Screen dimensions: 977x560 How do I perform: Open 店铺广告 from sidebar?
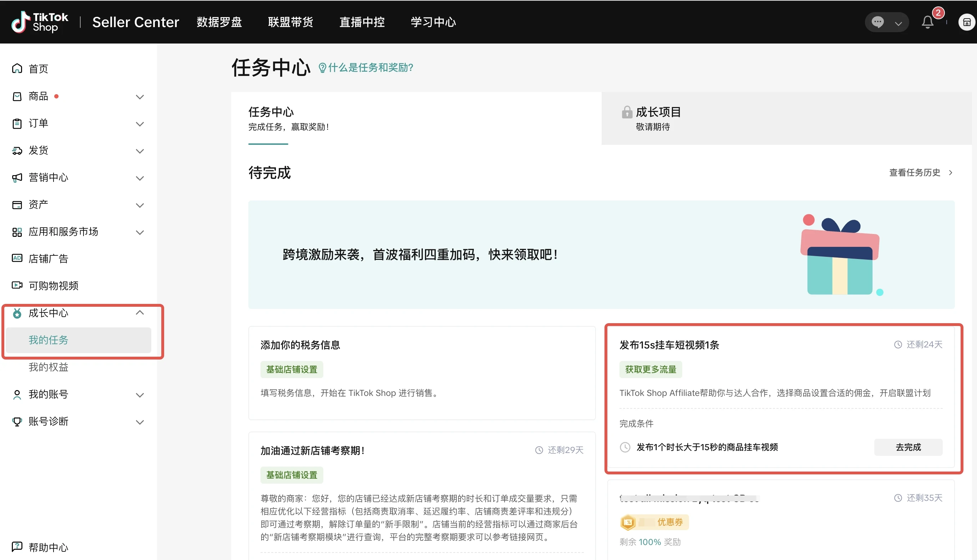coord(48,259)
